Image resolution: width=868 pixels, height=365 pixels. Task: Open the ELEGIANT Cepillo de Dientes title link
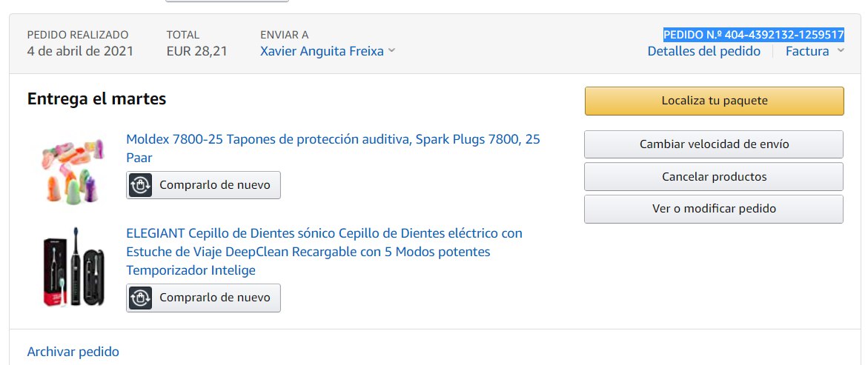click(x=324, y=233)
